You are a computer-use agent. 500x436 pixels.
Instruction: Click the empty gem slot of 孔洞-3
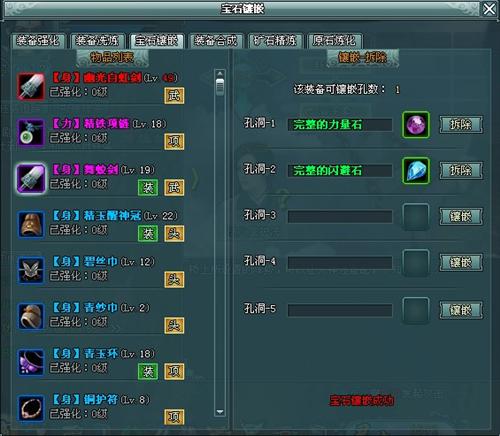click(416, 217)
